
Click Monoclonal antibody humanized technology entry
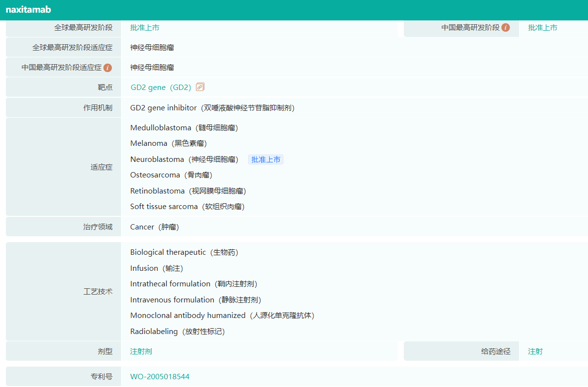(222, 316)
